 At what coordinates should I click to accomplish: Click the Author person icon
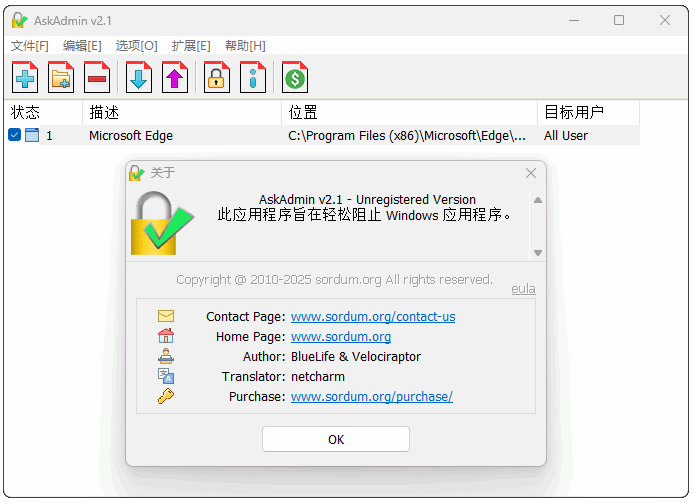(x=166, y=356)
